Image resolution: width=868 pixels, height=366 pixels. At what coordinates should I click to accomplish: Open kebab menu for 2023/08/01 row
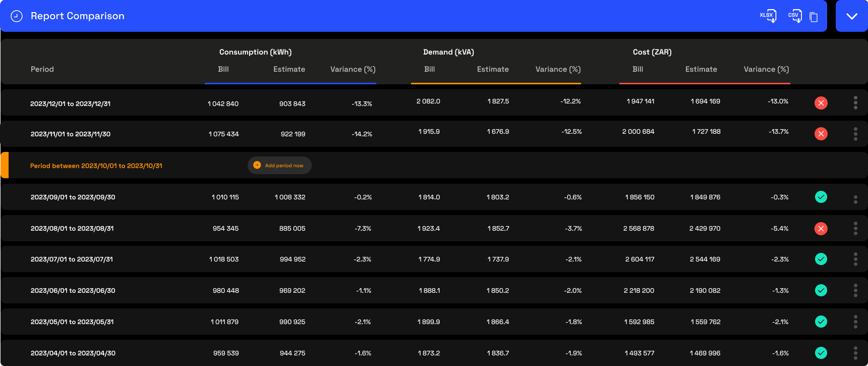tap(855, 228)
